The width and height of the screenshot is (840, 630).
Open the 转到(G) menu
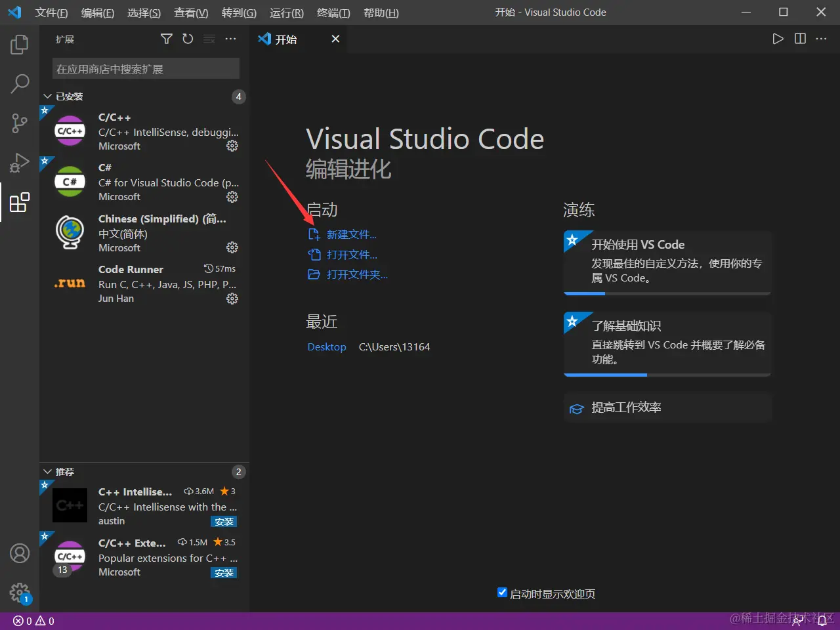(x=239, y=12)
